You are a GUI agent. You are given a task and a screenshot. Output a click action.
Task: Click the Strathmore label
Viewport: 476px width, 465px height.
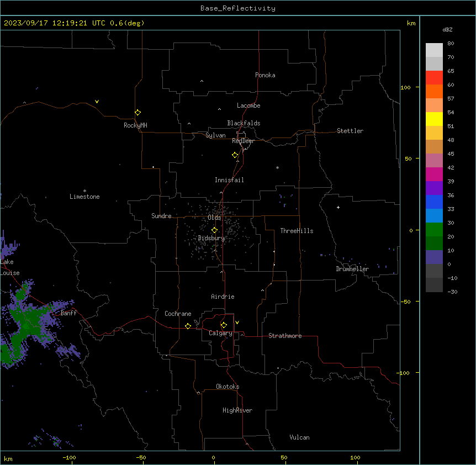(285, 336)
